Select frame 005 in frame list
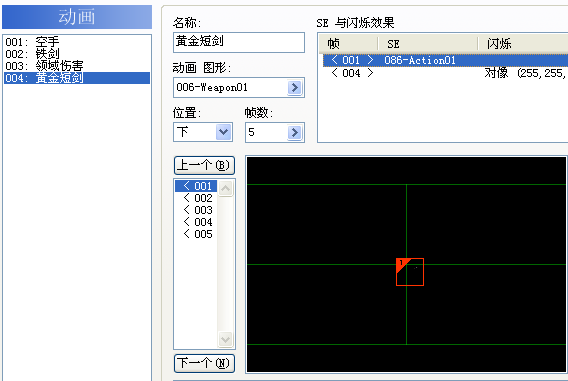568x381 pixels. pyautogui.click(x=196, y=234)
